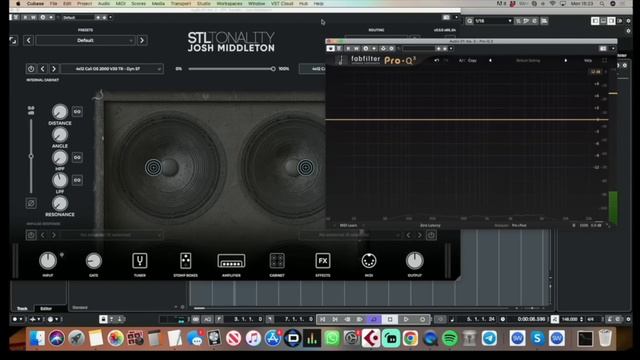Viewport: 640px width, 360px height.
Task: Toggle internal cabinet power button
Action: coord(31,69)
